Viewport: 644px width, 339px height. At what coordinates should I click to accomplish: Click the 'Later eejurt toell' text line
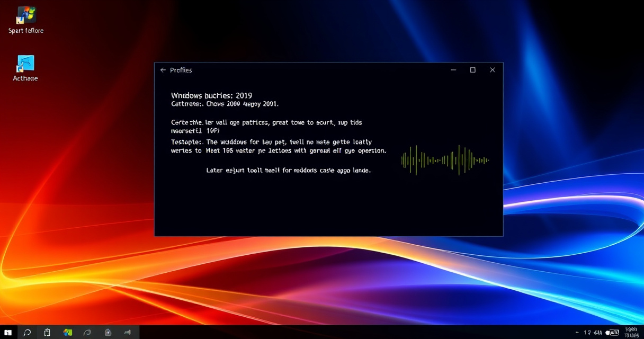[288, 171]
